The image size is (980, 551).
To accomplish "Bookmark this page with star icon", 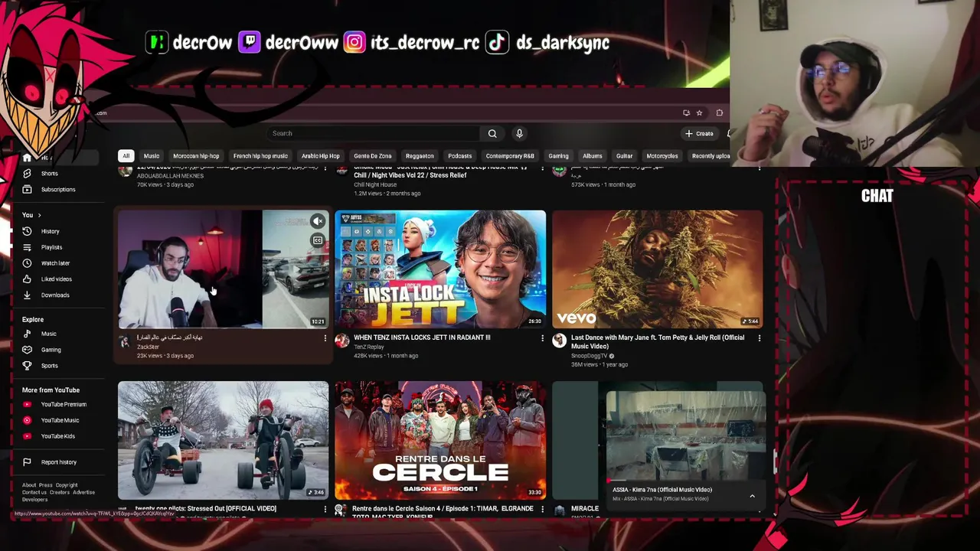I will click(x=699, y=113).
